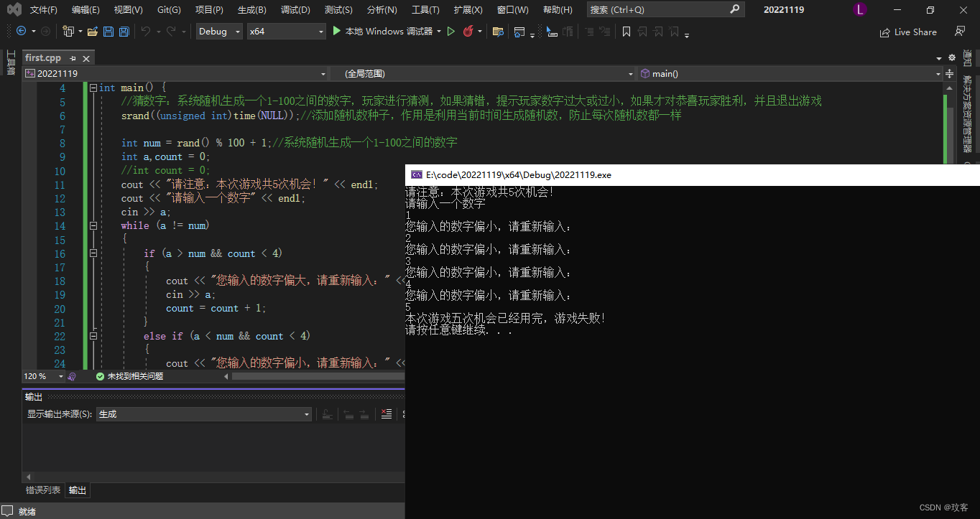Click the editor tab settings gear icon

click(x=952, y=57)
